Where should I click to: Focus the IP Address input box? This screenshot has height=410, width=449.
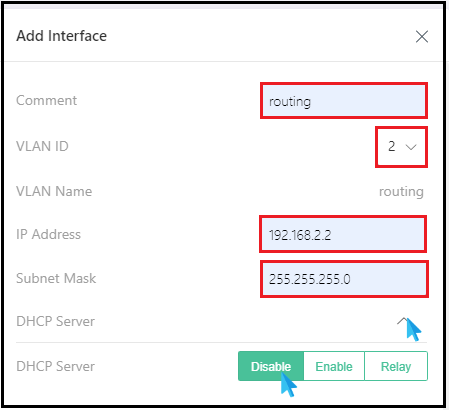(x=343, y=234)
